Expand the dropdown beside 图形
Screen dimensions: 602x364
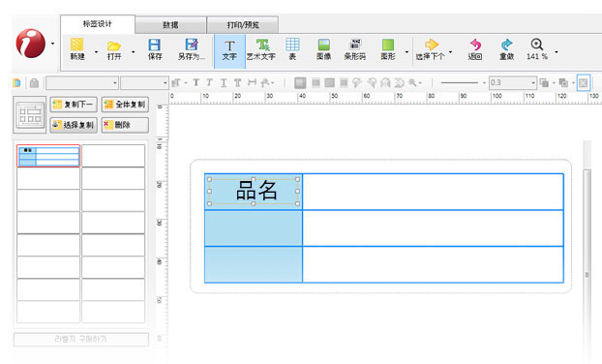coord(406,52)
